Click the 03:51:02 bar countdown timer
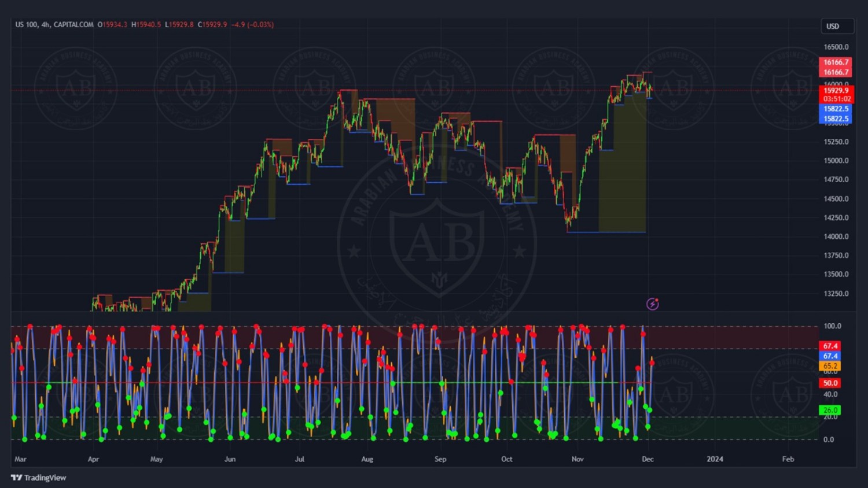The width and height of the screenshot is (868, 488). pyautogui.click(x=836, y=99)
